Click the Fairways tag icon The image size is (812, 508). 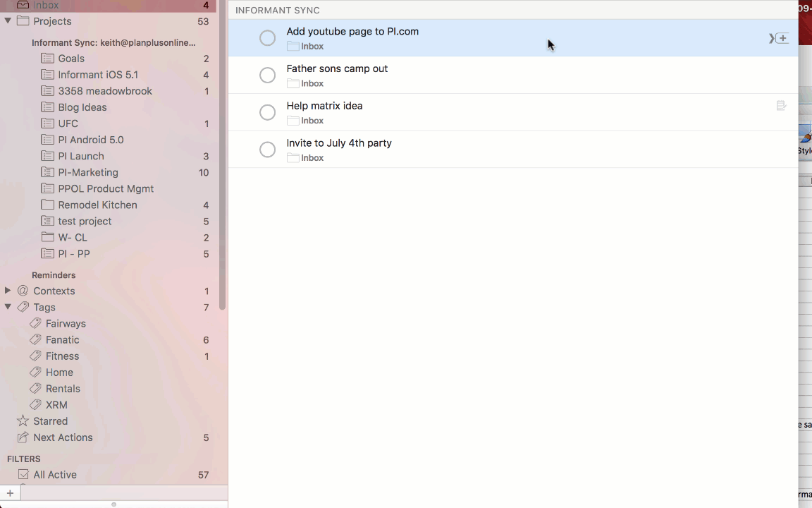pyautogui.click(x=35, y=324)
